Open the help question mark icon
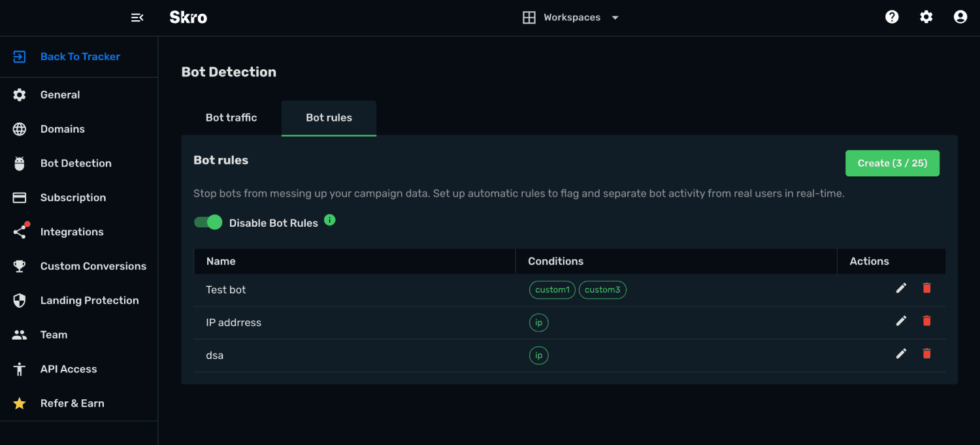Image resolution: width=980 pixels, height=445 pixels. [x=892, y=17]
